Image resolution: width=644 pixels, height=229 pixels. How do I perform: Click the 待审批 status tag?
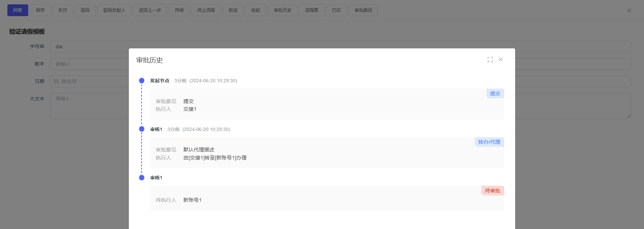492,191
